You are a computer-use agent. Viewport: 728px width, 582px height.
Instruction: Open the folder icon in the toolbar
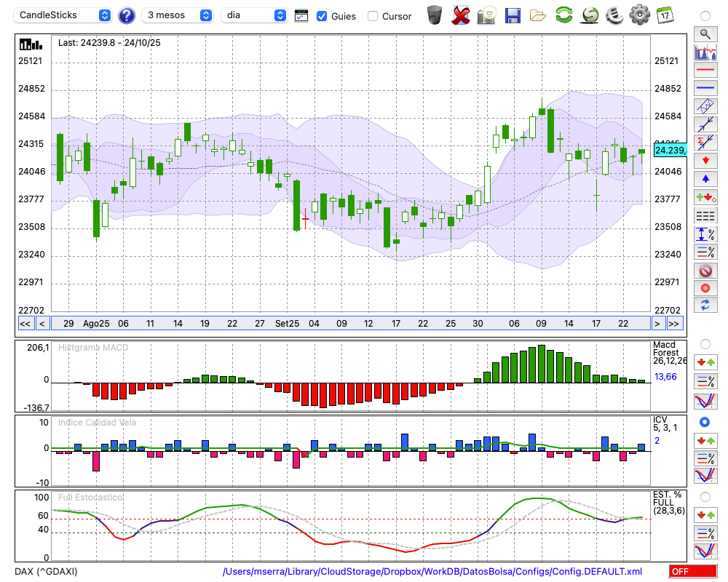pyautogui.click(x=538, y=15)
